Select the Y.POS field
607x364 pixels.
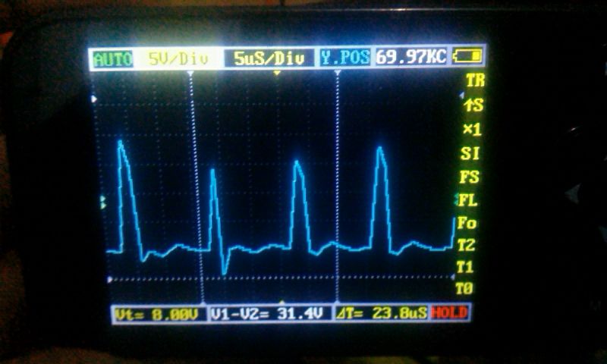point(345,58)
